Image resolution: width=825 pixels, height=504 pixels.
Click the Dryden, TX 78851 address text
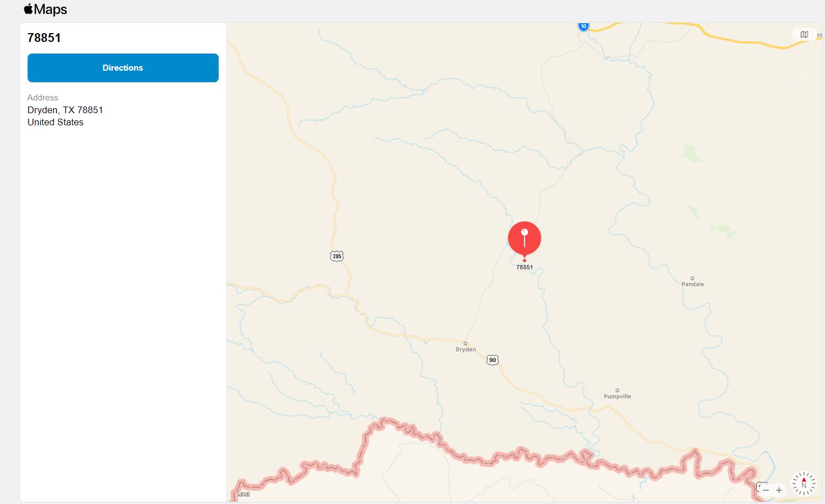(x=65, y=110)
